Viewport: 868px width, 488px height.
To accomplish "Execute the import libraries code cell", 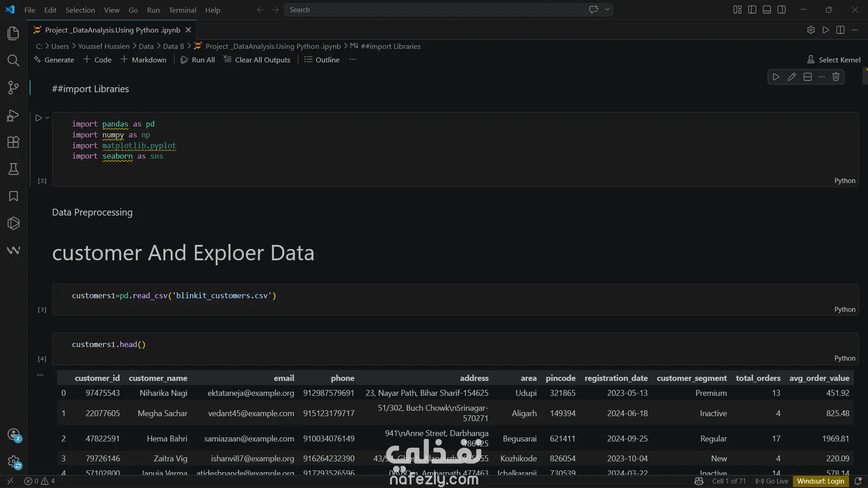I will [x=38, y=118].
